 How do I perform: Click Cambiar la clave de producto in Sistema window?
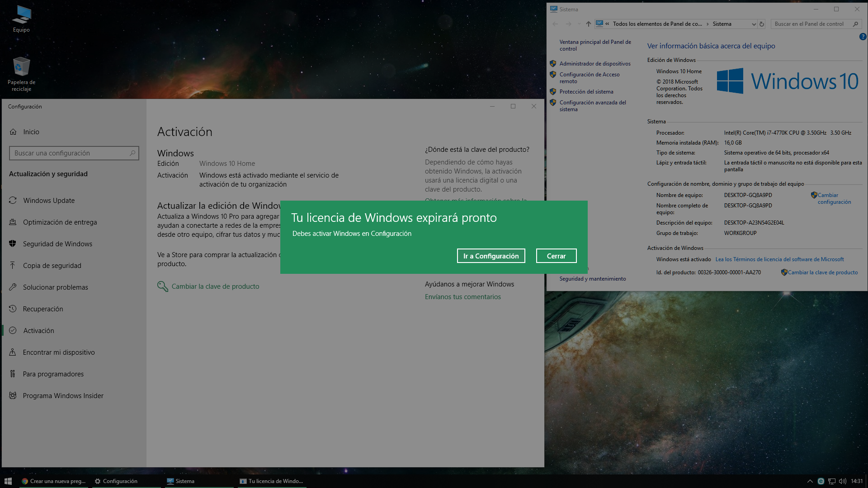822,272
